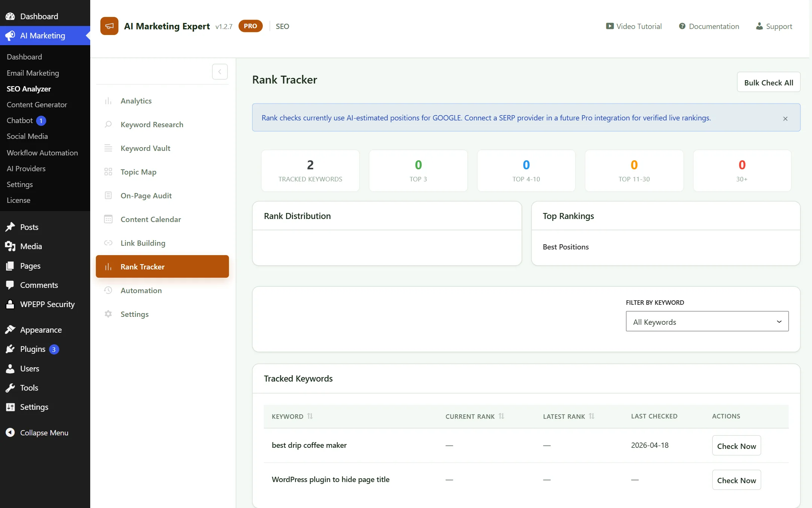
Task: Click the WordPress Dashboard gauge icon
Action: 10,16
